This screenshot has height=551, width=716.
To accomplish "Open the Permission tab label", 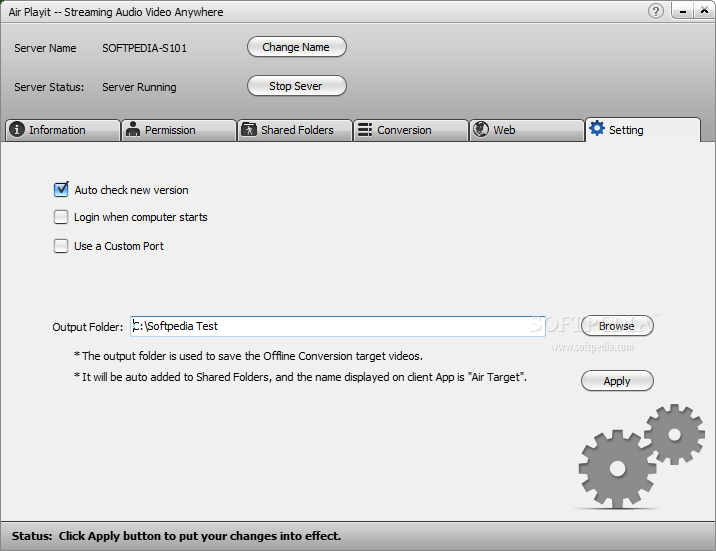I will coord(170,130).
